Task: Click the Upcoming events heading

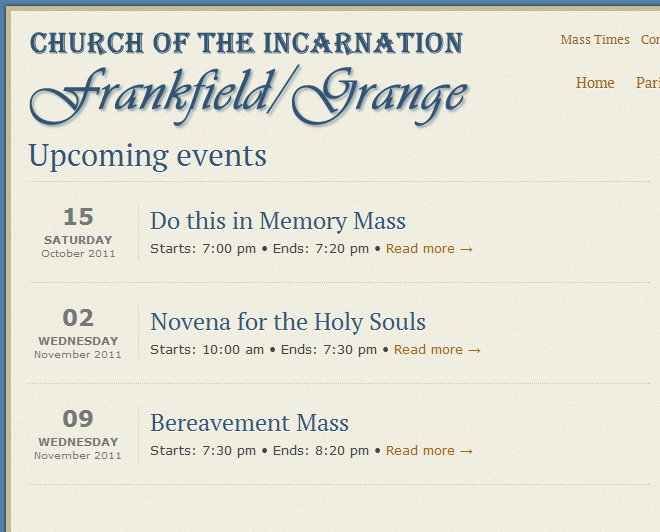Action: [147, 157]
